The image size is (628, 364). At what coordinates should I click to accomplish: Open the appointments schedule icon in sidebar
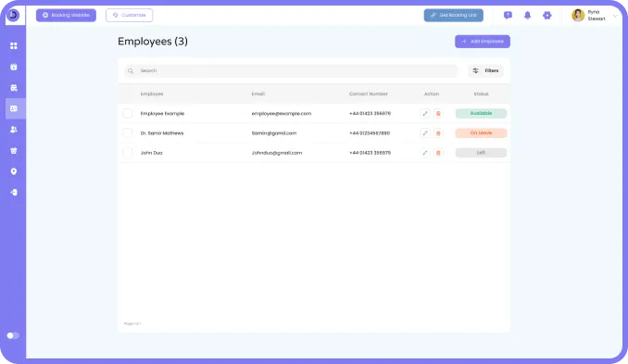coord(14,88)
